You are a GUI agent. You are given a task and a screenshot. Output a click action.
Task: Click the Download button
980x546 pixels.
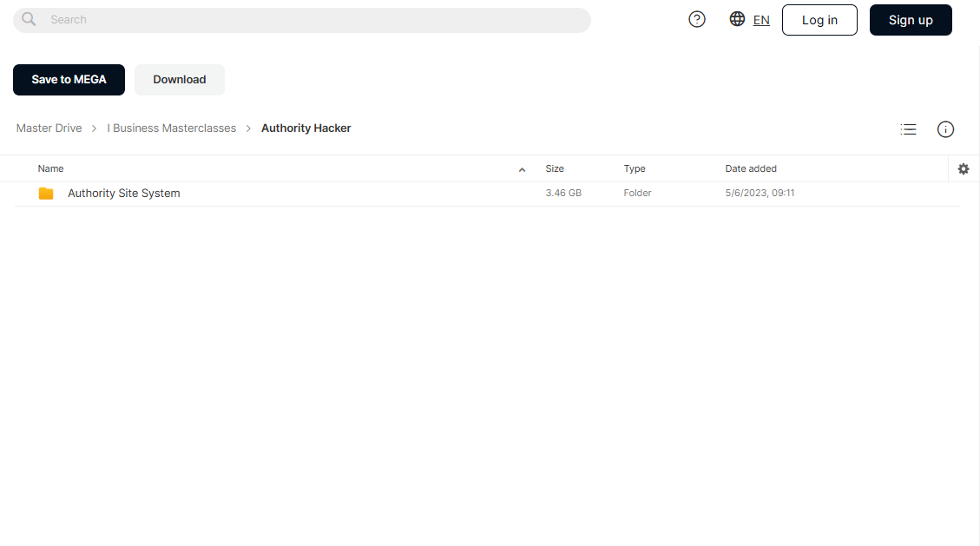tap(180, 79)
